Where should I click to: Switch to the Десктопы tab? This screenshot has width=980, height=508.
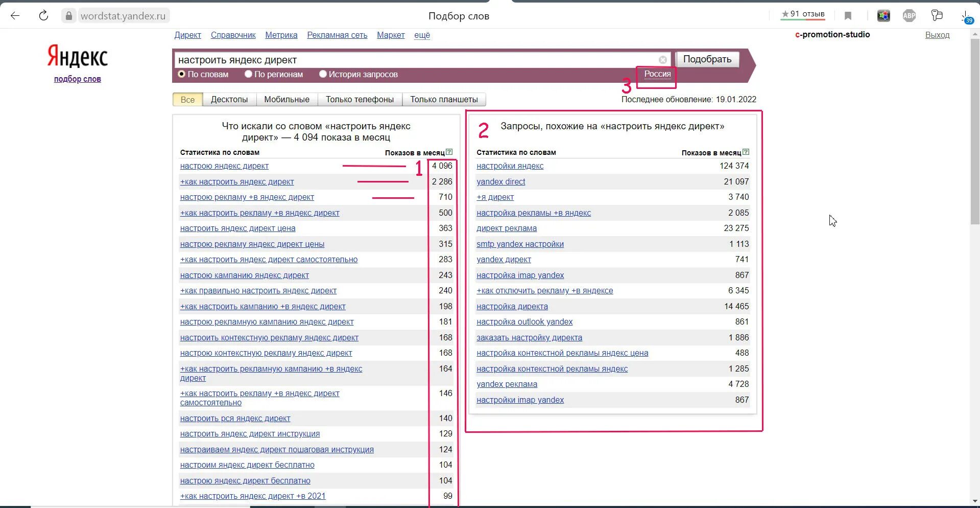(x=229, y=100)
